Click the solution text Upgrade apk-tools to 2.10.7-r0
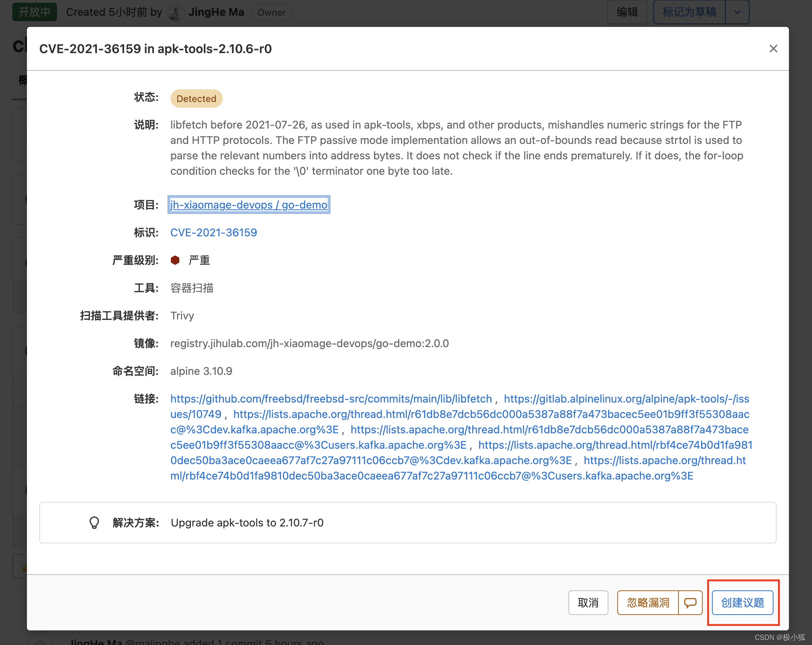This screenshot has height=645, width=812. pos(247,523)
